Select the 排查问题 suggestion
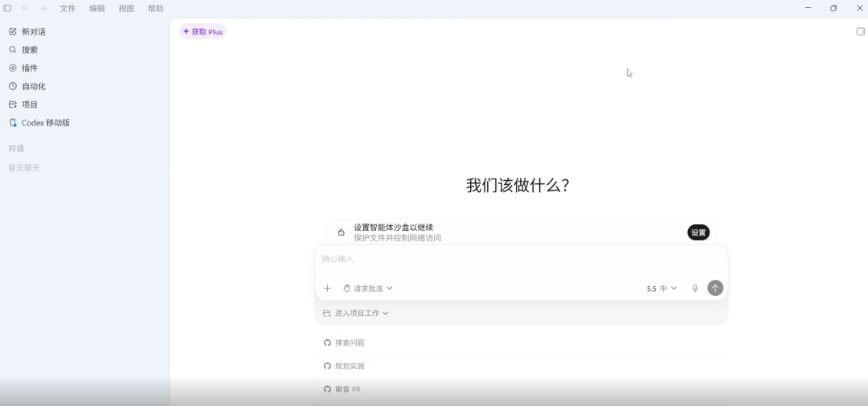Viewport: 868px width, 406px height. (521, 342)
